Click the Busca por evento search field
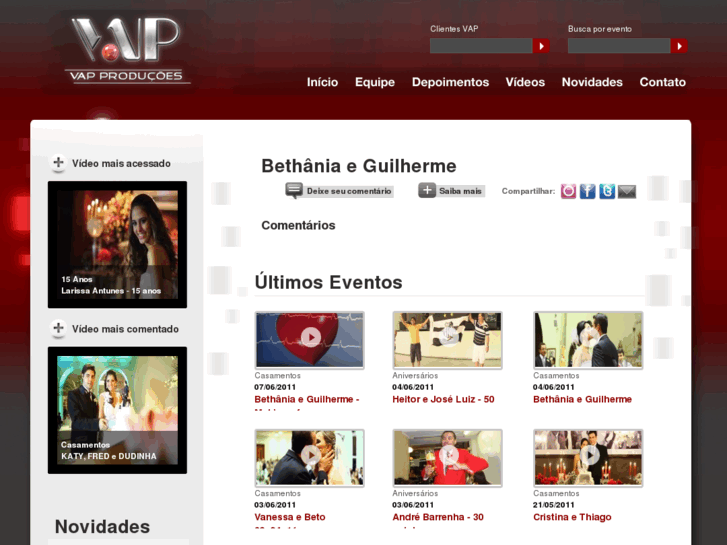This screenshot has height=545, width=727. click(x=619, y=46)
